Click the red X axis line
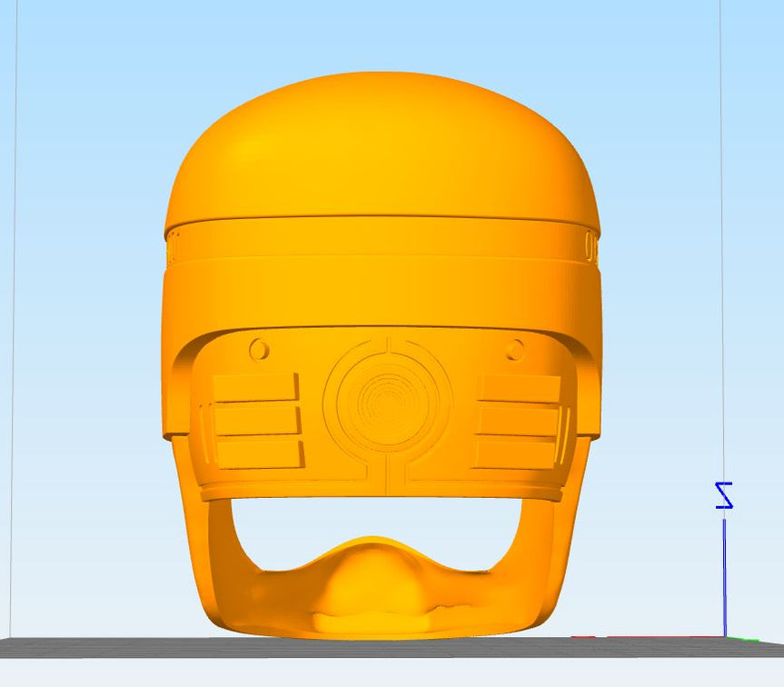The image size is (784, 687). [x=654, y=636]
